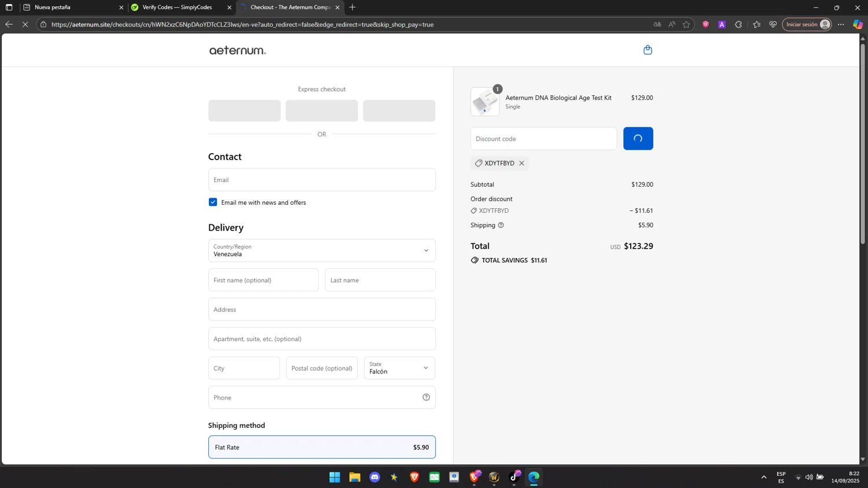Open TikTok from the taskbar
The height and width of the screenshot is (488, 868).
(x=514, y=477)
